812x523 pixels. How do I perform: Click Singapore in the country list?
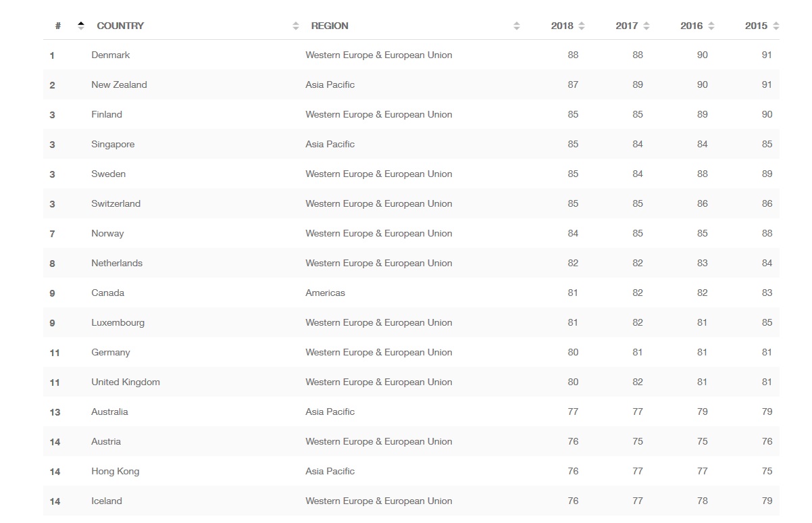[x=113, y=144]
